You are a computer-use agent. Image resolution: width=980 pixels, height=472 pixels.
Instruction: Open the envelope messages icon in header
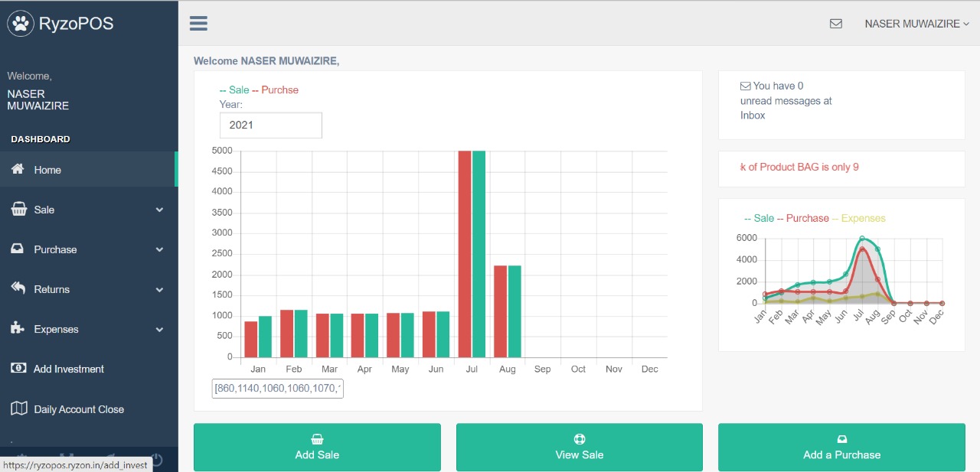point(835,24)
